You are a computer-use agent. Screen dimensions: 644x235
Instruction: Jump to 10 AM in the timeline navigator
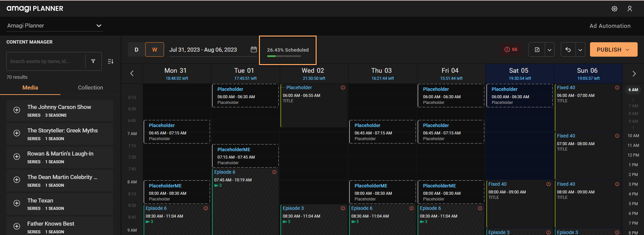pyautogui.click(x=633, y=136)
